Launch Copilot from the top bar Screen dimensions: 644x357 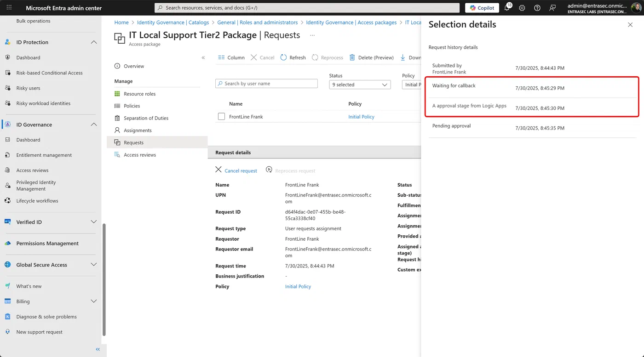pos(482,8)
